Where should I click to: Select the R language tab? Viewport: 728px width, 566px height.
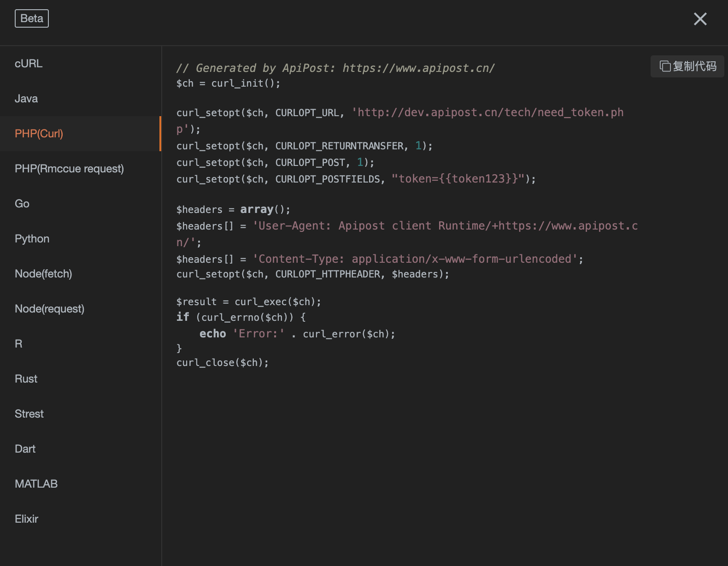tap(81, 344)
